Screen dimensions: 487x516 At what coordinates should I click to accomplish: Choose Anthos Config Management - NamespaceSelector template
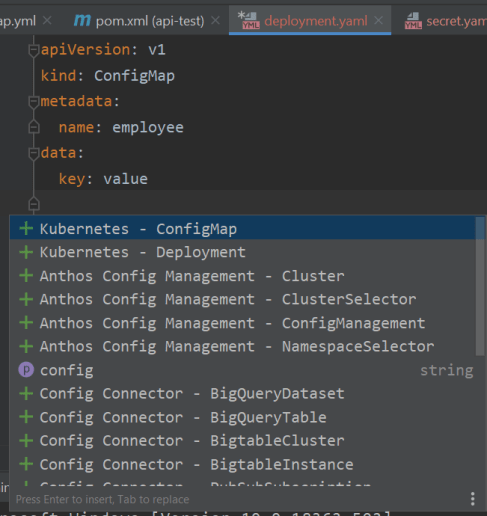(243, 347)
